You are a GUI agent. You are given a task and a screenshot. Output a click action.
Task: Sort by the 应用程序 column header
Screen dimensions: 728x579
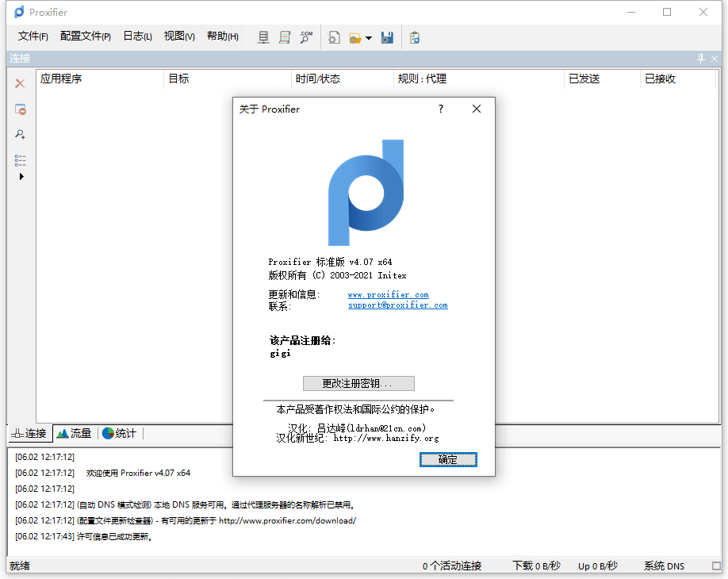pyautogui.click(x=99, y=79)
